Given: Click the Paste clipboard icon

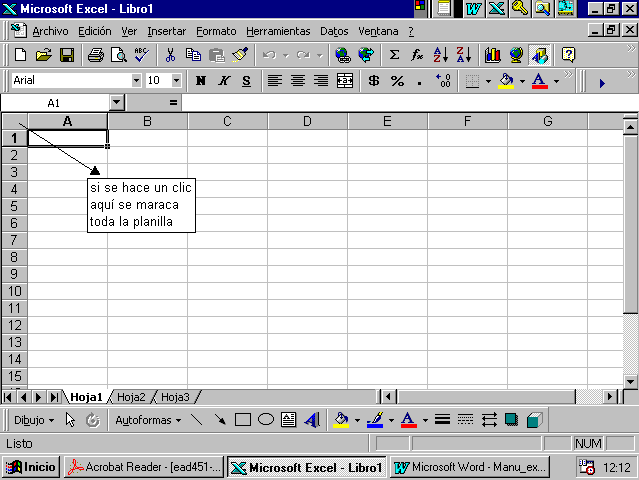Looking at the screenshot, I should coord(217,55).
